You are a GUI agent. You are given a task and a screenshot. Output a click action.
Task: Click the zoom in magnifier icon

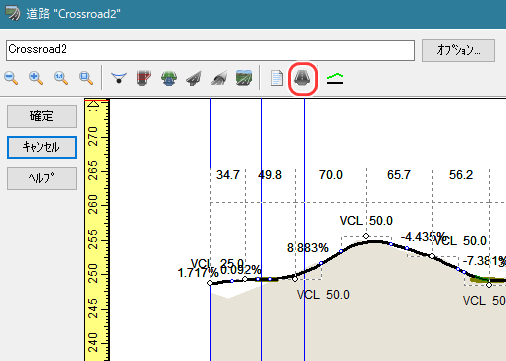pos(36,78)
